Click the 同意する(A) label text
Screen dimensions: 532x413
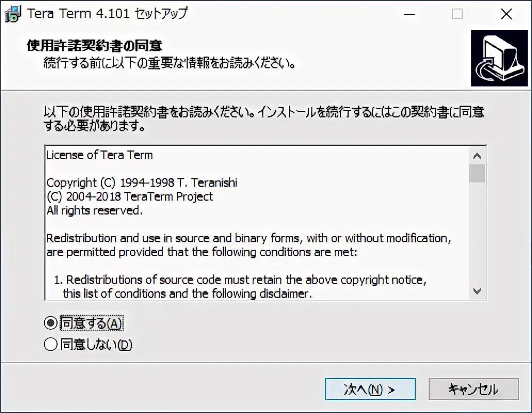[x=91, y=323]
